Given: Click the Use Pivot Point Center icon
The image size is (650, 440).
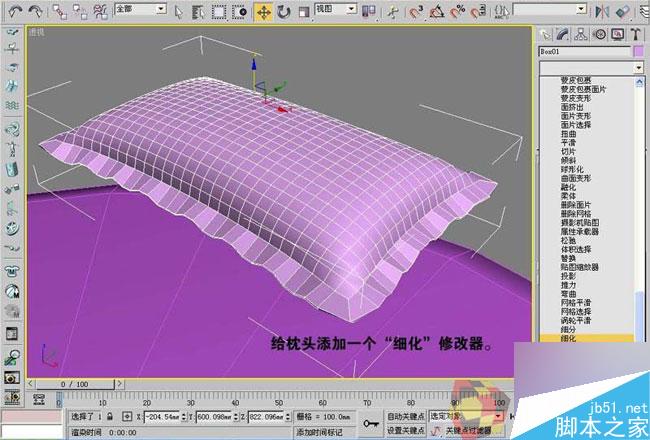Looking at the screenshot, I should tap(369, 12).
